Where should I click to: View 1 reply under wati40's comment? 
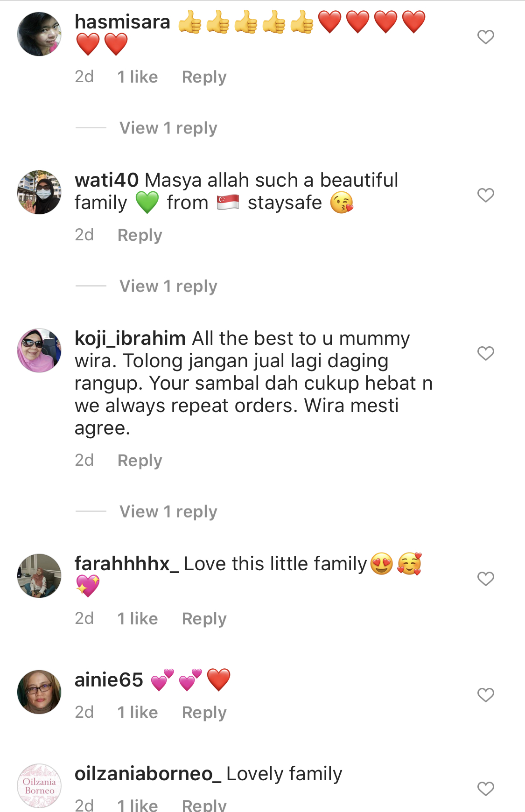(x=168, y=286)
